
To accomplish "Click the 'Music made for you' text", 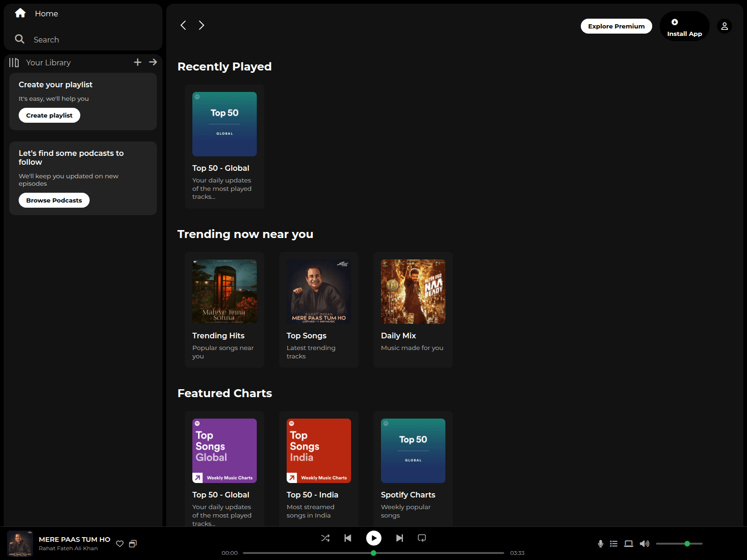I will (x=412, y=348).
